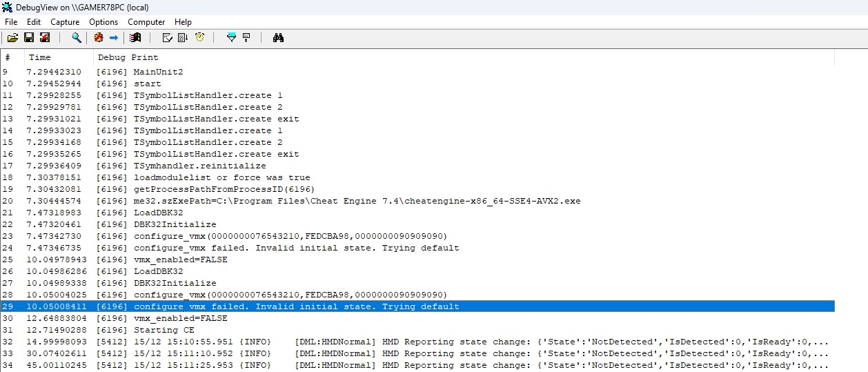Toggle the Auto Scroll toolbar icon
Screen dimensions: 868x372
click(183, 38)
